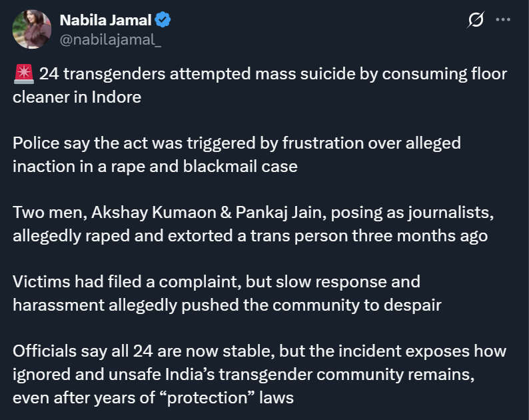Click the Nabila Jamal display name
The width and height of the screenshot is (529, 420).
point(106,21)
